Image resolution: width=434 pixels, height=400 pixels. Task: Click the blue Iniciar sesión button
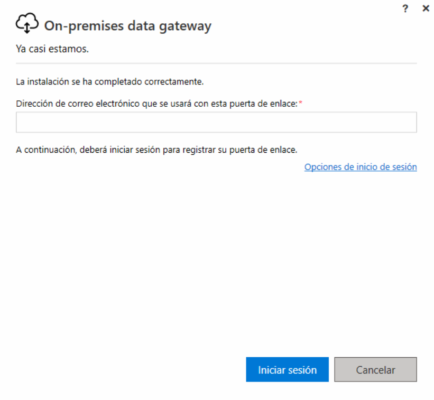(x=287, y=370)
